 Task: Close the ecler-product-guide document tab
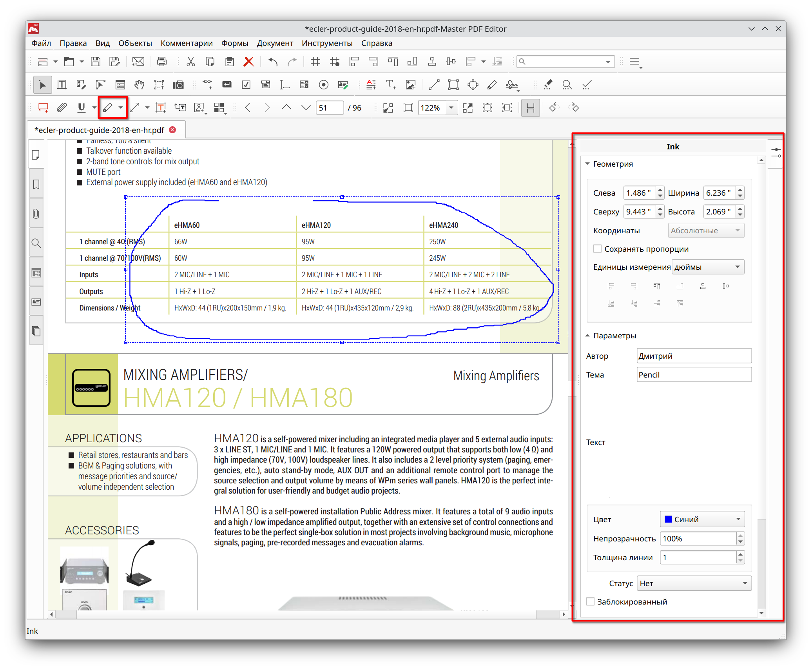tap(172, 130)
